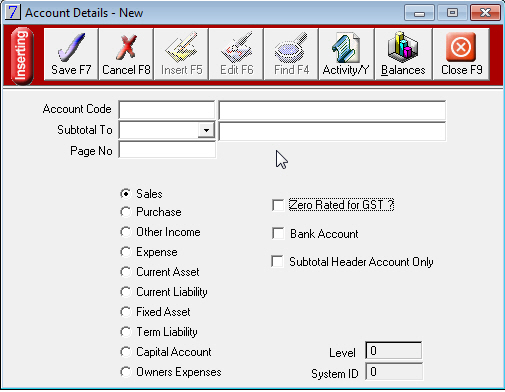Select the Purchase radio button

pos(126,212)
